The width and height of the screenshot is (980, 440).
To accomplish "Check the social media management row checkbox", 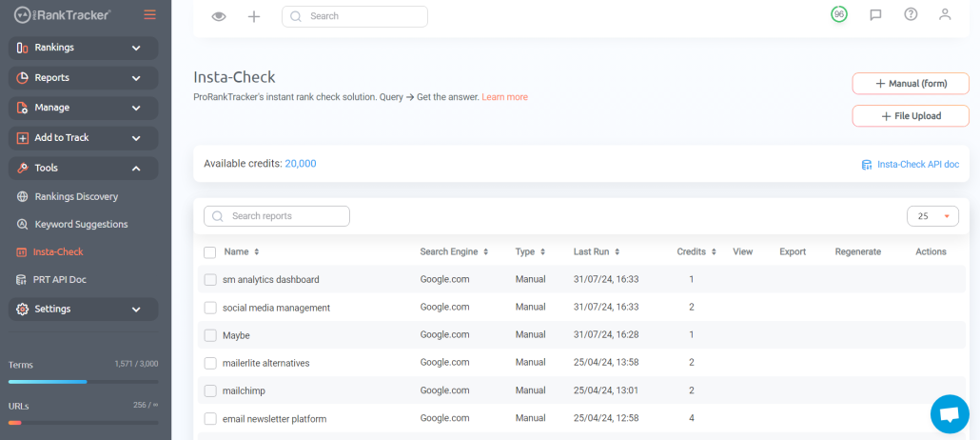I will pyautogui.click(x=210, y=308).
